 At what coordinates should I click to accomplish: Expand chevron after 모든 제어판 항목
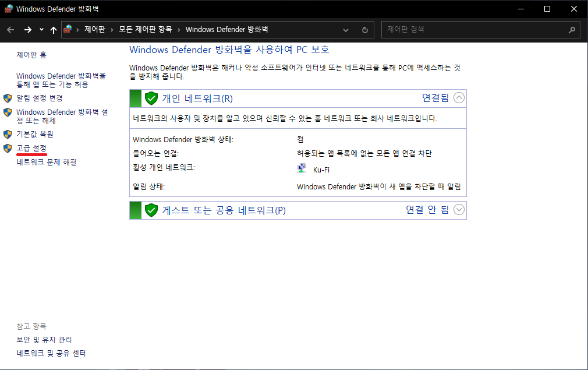[x=179, y=30]
